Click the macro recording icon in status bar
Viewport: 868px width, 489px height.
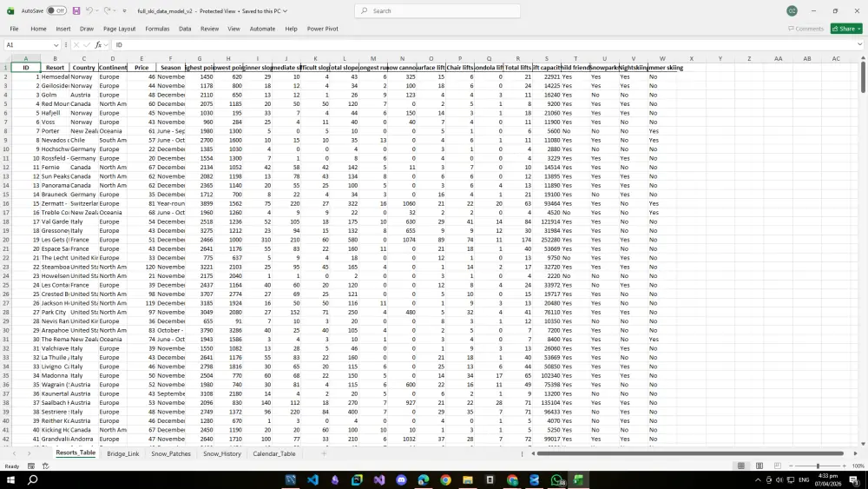pyautogui.click(x=31, y=466)
